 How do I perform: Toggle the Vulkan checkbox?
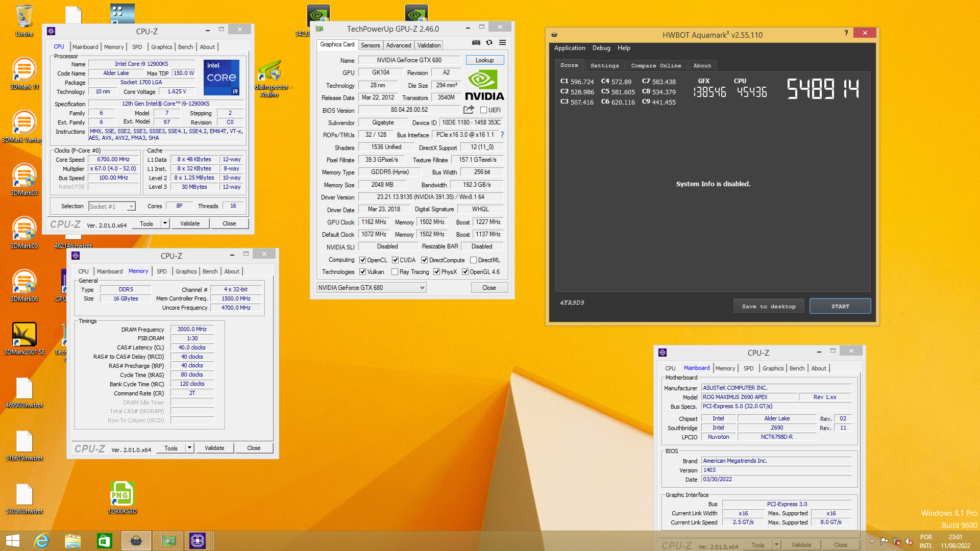(362, 272)
